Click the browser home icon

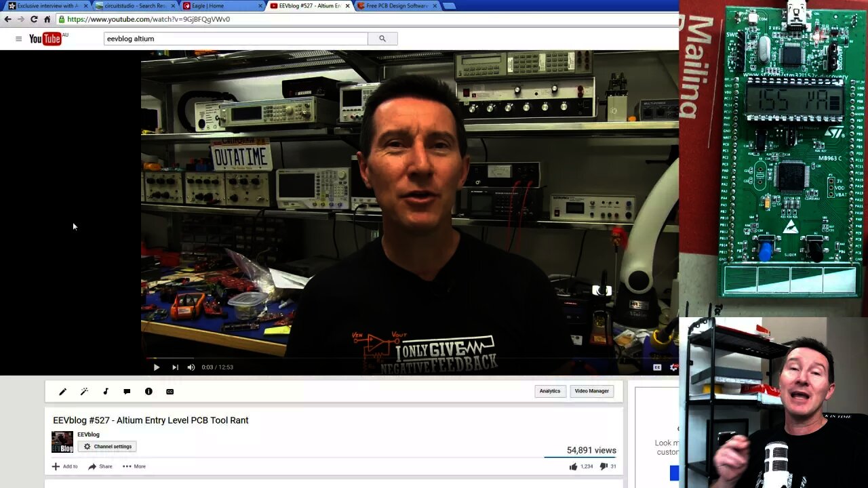point(47,19)
